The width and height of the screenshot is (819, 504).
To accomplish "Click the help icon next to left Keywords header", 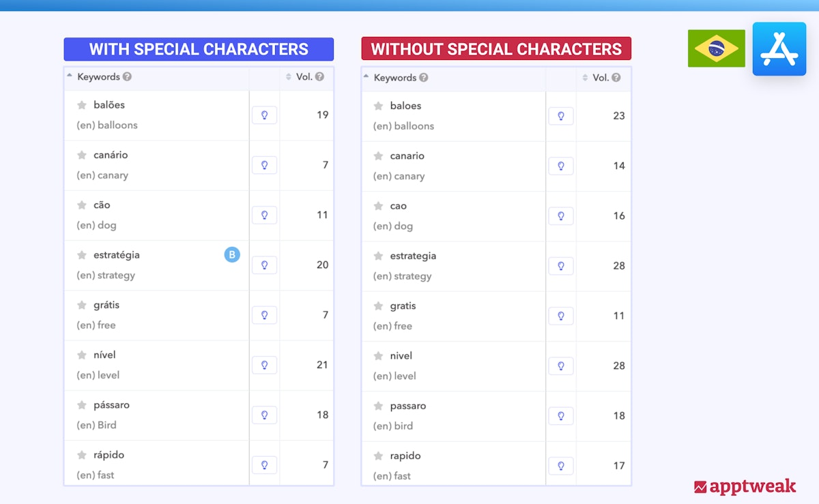I will point(127,77).
